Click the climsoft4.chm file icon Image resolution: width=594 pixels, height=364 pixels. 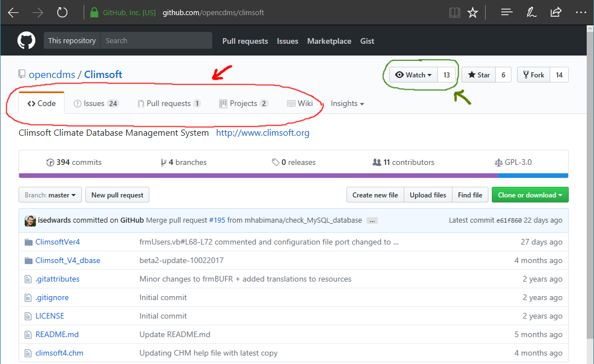point(28,353)
